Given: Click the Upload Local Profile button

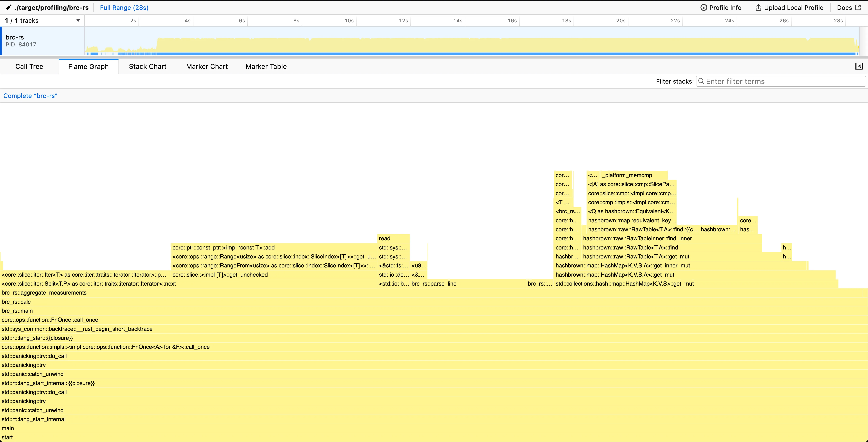Looking at the screenshot, I should point(789,7).
